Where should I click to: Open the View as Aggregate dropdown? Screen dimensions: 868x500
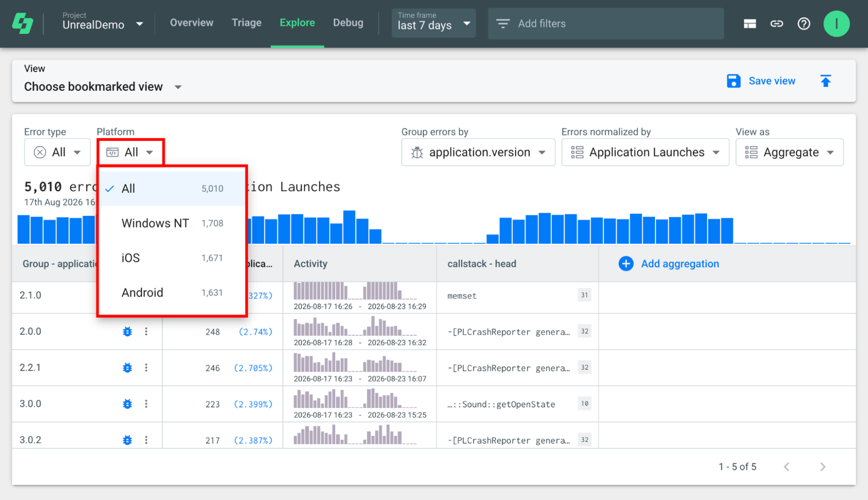[x=789, y=152]
